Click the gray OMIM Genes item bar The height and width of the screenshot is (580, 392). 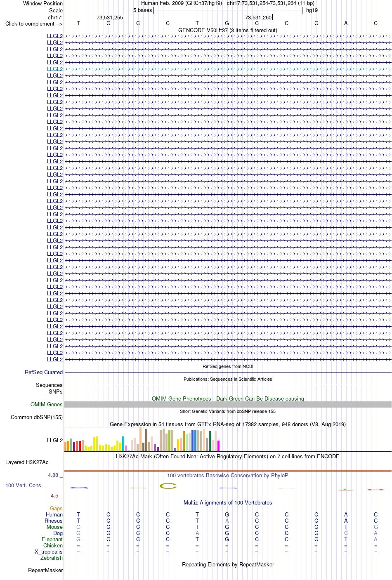point(228,405)
